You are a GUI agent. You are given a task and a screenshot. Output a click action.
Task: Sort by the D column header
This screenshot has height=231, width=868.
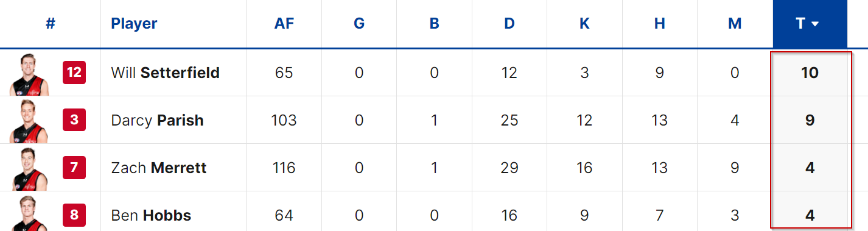tap(509, 24)
